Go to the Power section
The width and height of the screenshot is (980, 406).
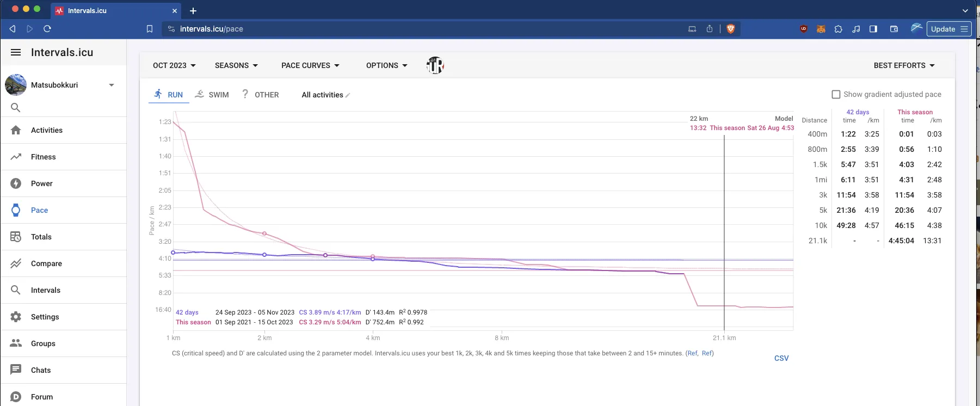point(41,183)
